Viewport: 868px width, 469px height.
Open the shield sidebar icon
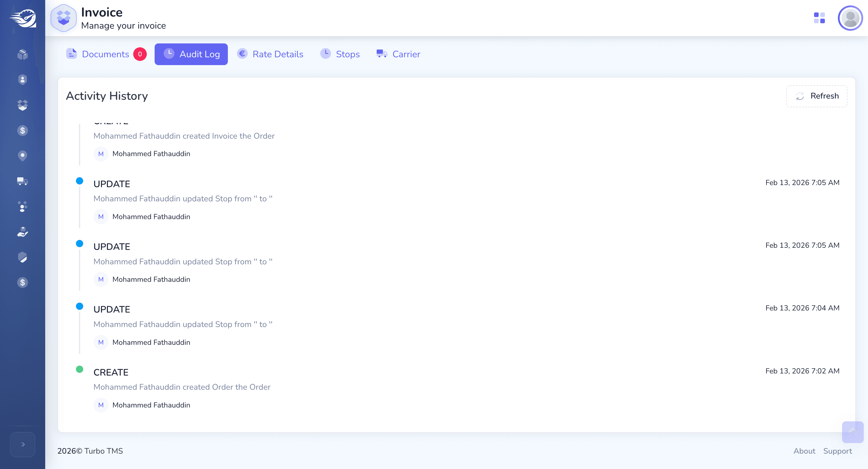click(x=23, y=257)
